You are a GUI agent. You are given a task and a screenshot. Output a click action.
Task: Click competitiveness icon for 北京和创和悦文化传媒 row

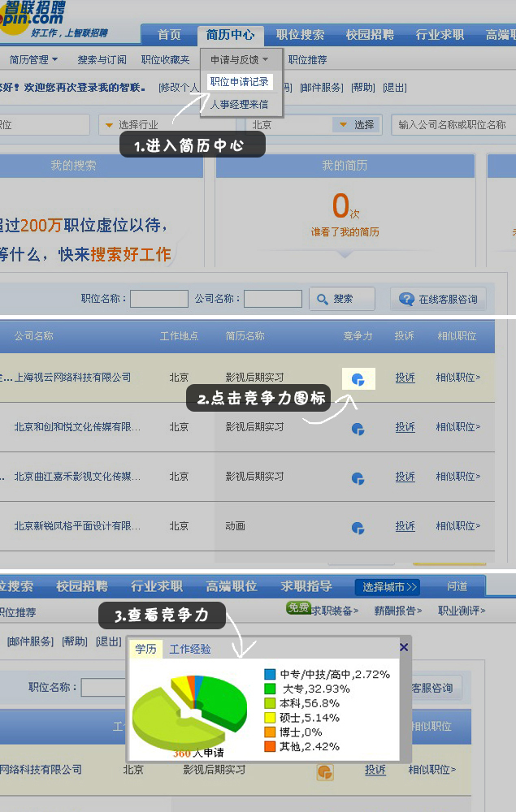[358, 429]
